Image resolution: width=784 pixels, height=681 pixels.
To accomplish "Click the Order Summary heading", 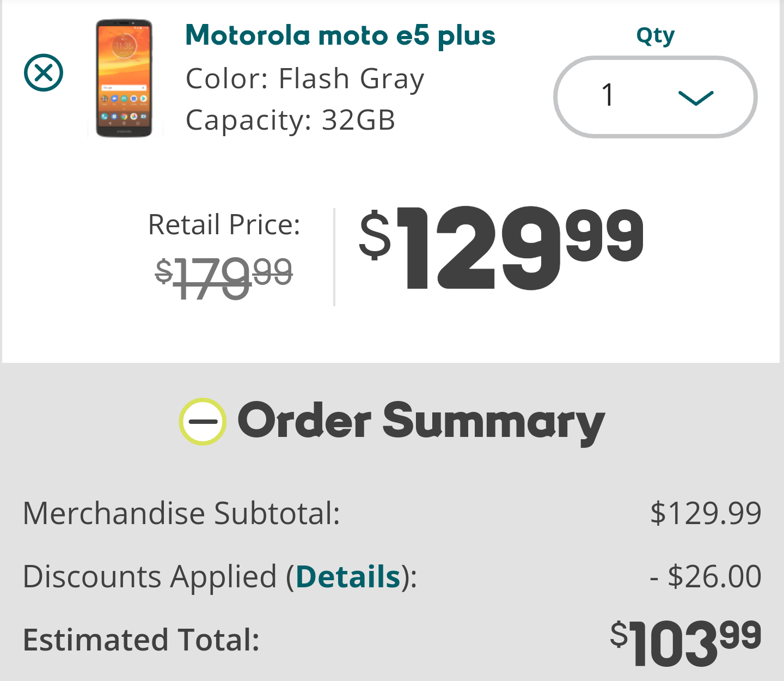I will [x=421, y=422].
